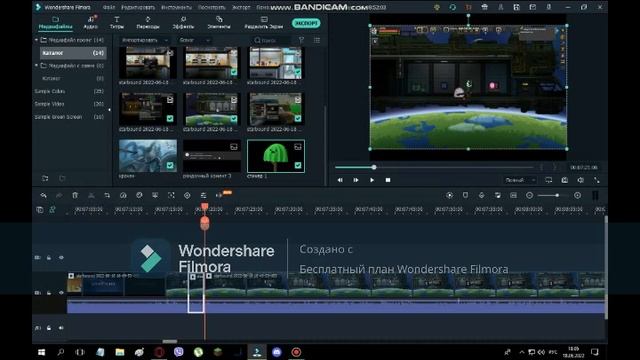Click the green screen monitor icon
This screenshot has height=360, width=640.
(x=155, y=196)
